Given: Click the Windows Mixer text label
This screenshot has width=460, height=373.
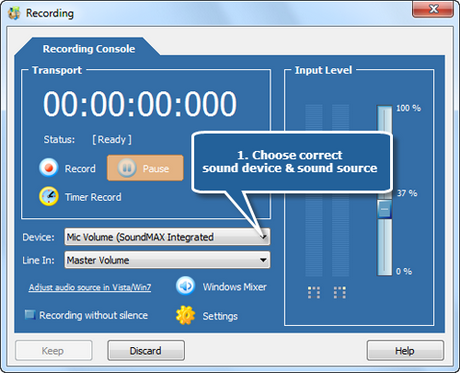Looking at the screenshot, I should point(235,287).
